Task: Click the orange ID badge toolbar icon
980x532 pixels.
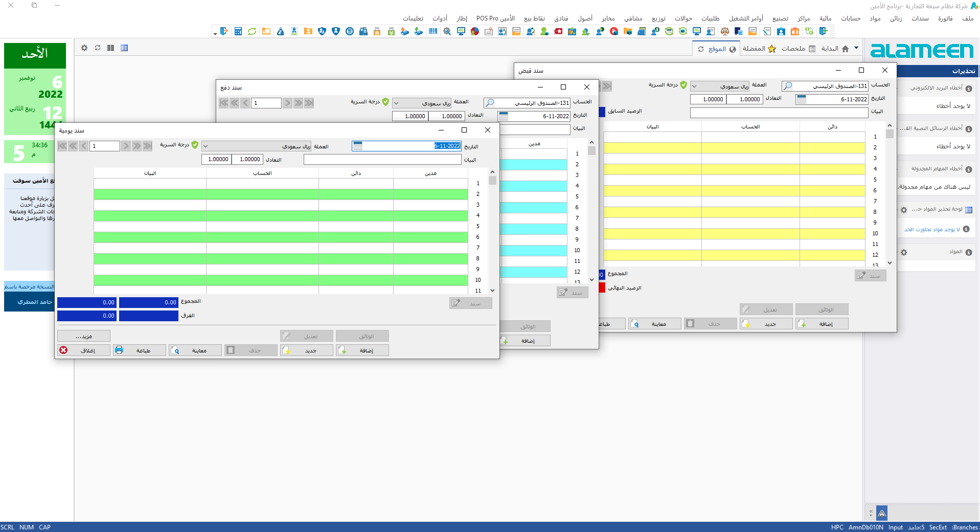Action: (x=795, y=31)
